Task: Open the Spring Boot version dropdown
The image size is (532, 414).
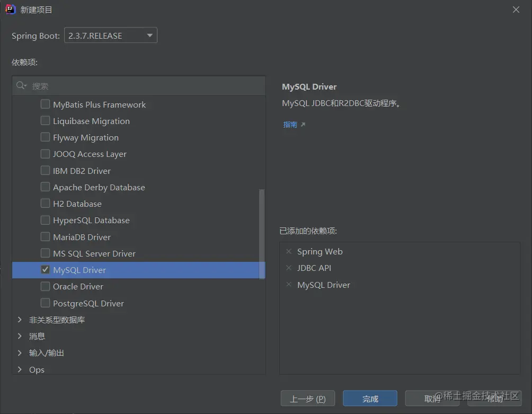Action: point(111,36)
